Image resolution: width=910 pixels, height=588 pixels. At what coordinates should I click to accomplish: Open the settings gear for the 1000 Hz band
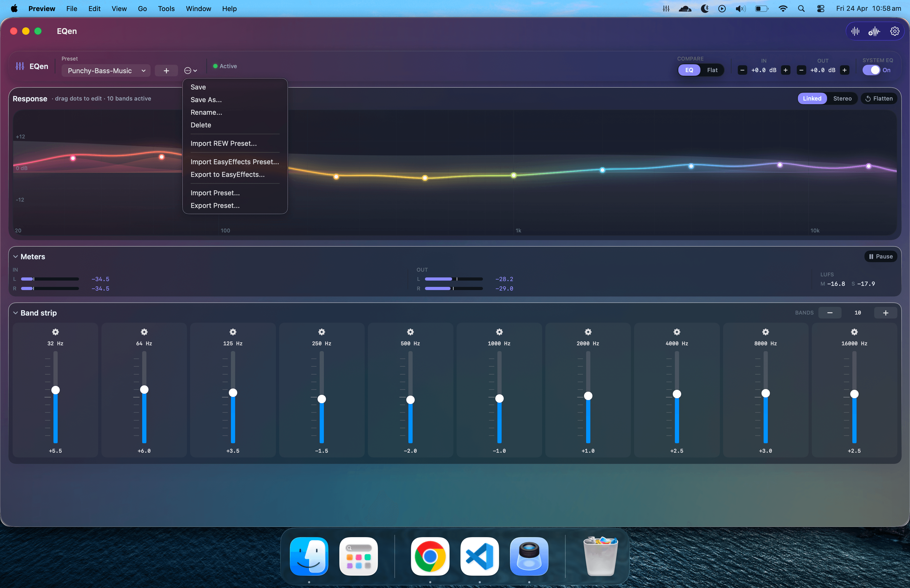(499, 332)
